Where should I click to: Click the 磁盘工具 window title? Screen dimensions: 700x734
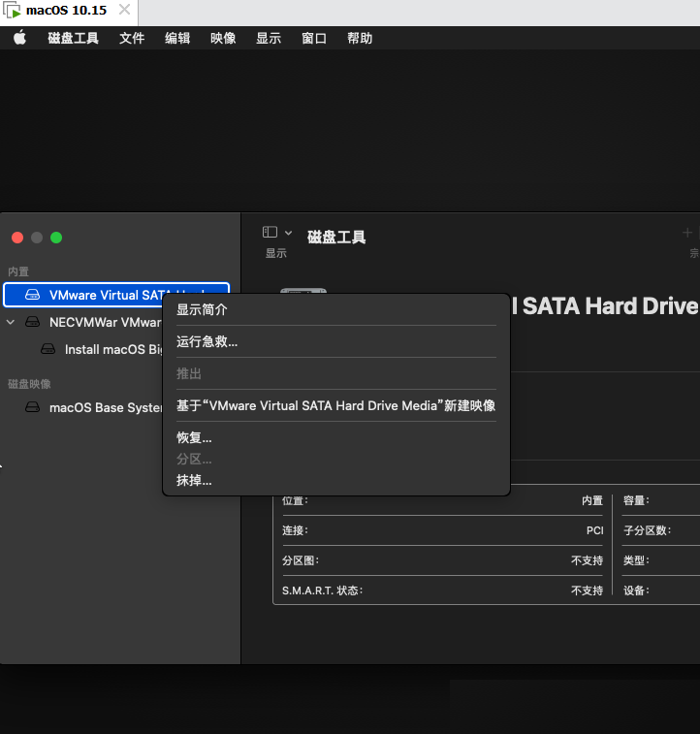[x=336, y=237]
